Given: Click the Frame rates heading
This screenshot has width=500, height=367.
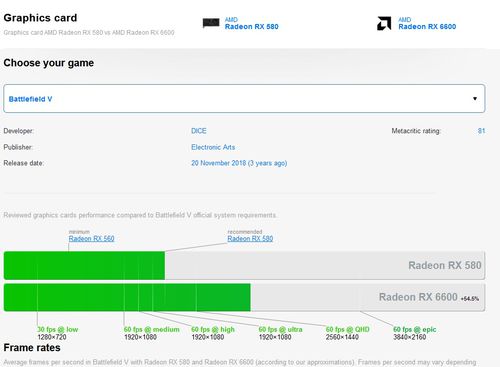Looking at the screenshot, I should (x=32, y=348).
